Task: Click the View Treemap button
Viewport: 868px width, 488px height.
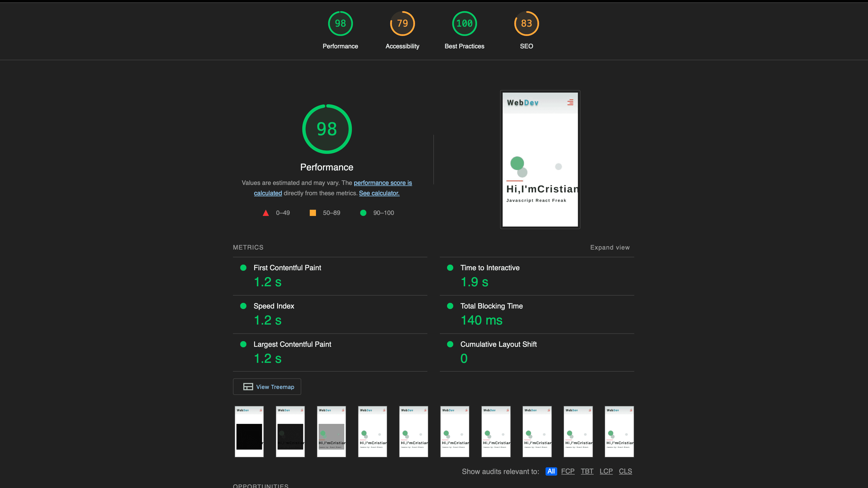Action: coord(267,387)
